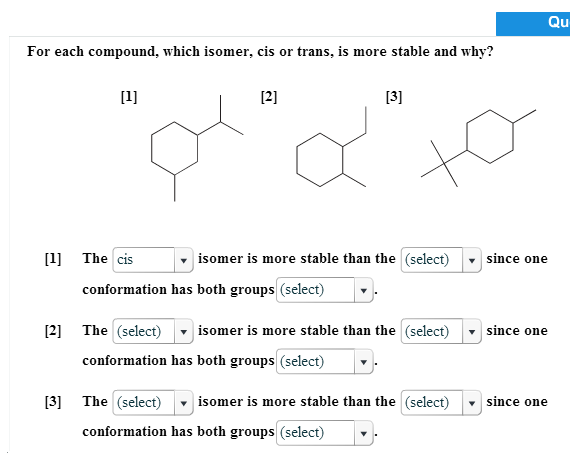
Task: Open the groups position dropdown for compound 3
Action: (x=325, y=433)
